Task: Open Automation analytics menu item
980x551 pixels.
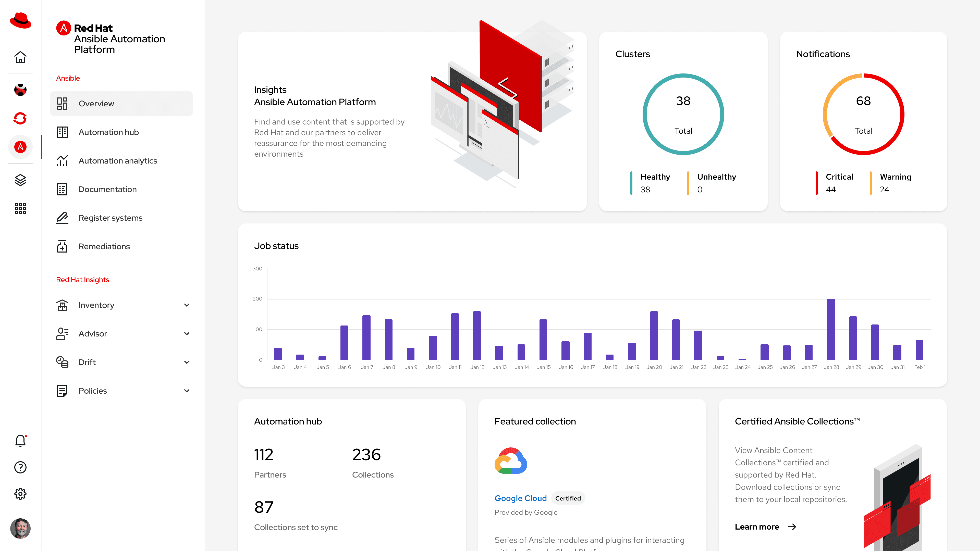Action: click(x=121, y=160)
